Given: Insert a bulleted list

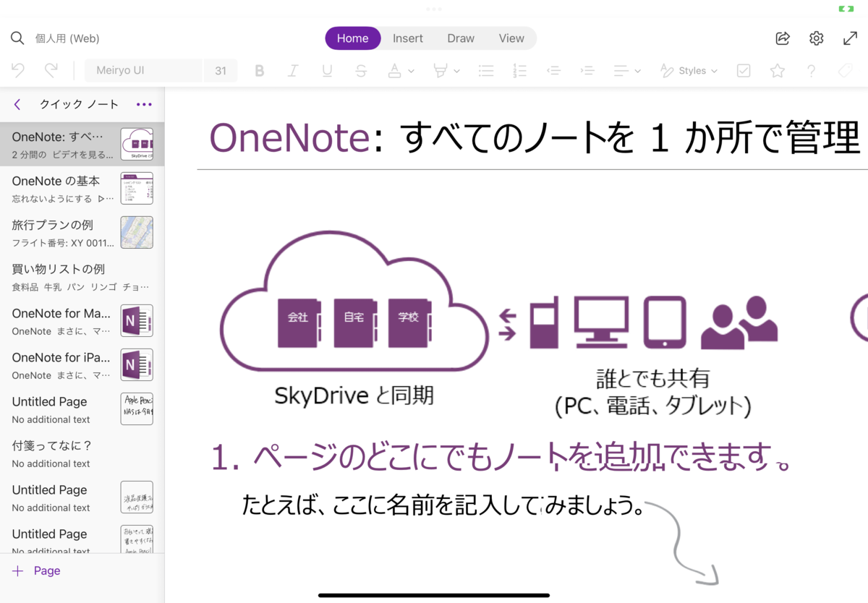Looking at the screenshot, I should tap(485, 70).
